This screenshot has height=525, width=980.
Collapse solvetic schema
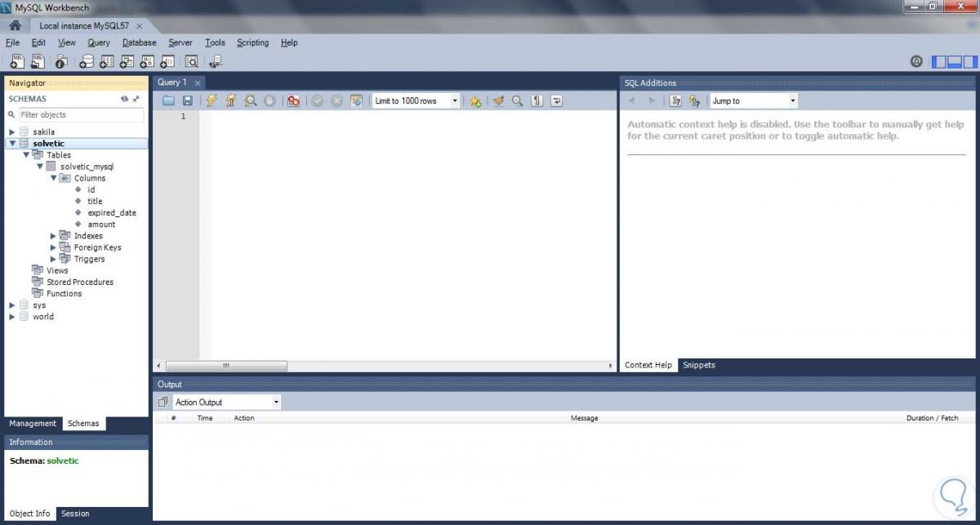coord(12,143)
